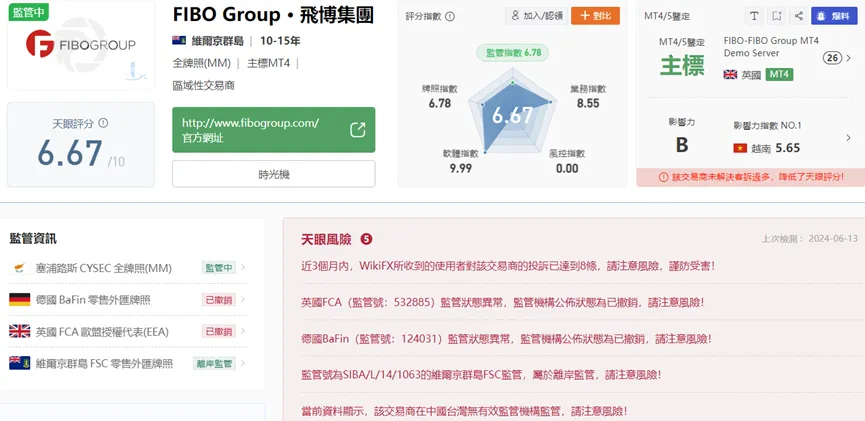Screen dimensions: 865x421
Task: Click the red risk count badge 5
Action: click(x=366, y=239)
